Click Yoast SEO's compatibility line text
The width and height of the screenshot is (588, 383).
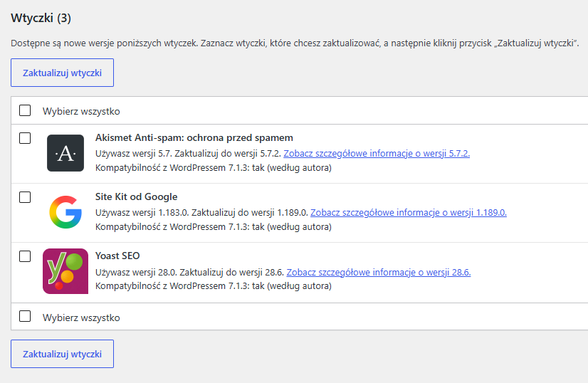214,286
